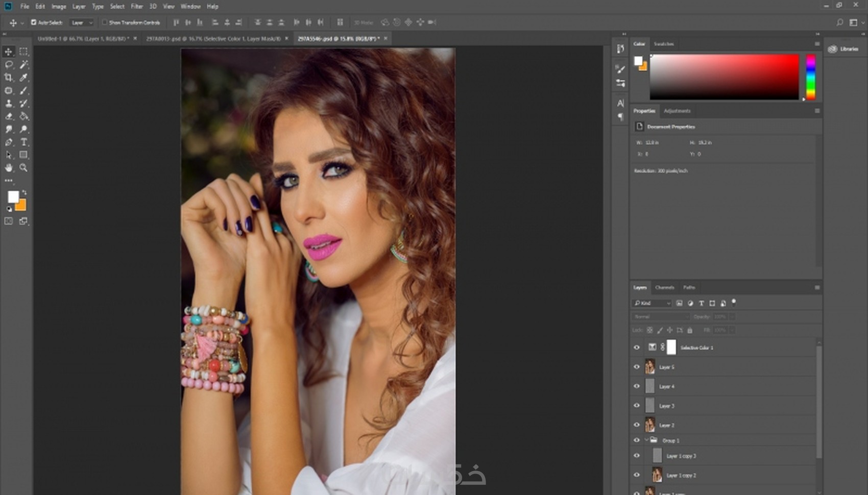The height and width of the screenshot is (495, 868).
Task: Click the lock image pixels brush icon
Action: click(x=660, y=330)
